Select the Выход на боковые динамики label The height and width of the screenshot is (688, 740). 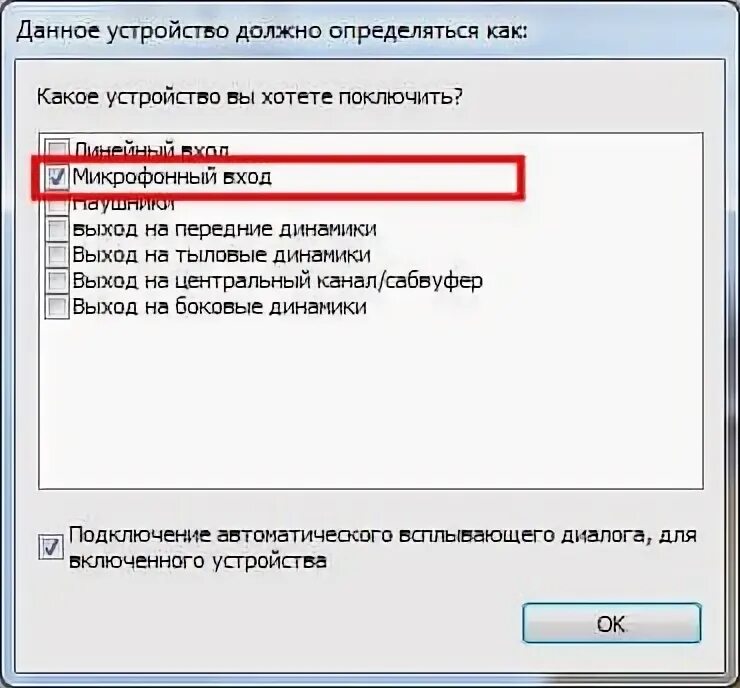pyautogui.click(x=219, y=307)
